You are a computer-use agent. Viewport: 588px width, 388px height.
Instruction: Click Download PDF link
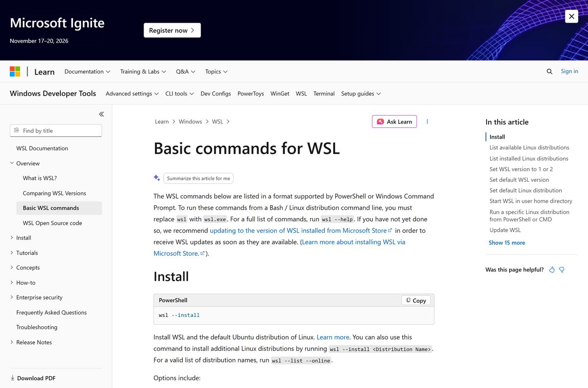click(x=36, y=378)
